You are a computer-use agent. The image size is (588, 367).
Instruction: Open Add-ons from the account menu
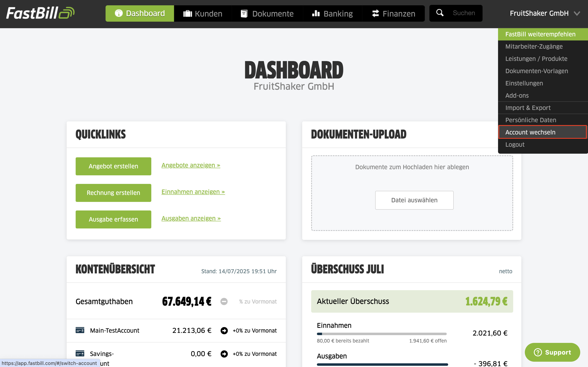click(x=543, y=95)
